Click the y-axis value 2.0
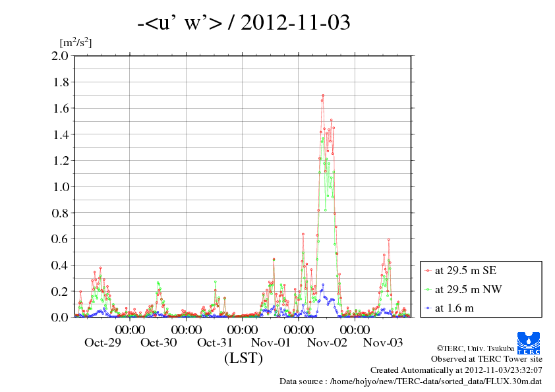Screen dimensions: 555x392 [x=60, y=56]
